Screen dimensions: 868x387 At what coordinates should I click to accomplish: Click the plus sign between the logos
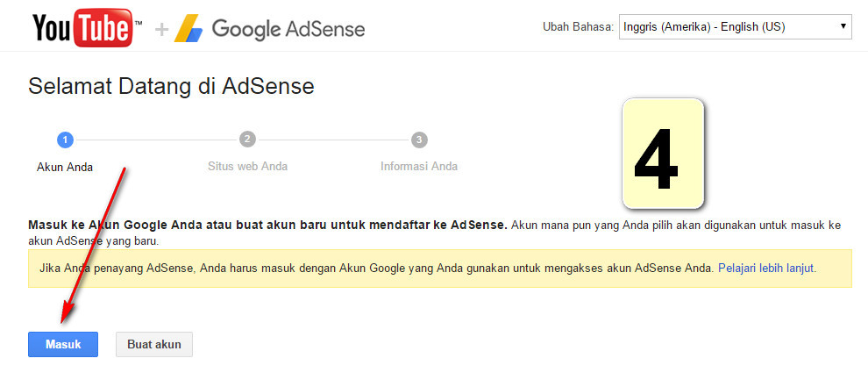tap(160, 29)
